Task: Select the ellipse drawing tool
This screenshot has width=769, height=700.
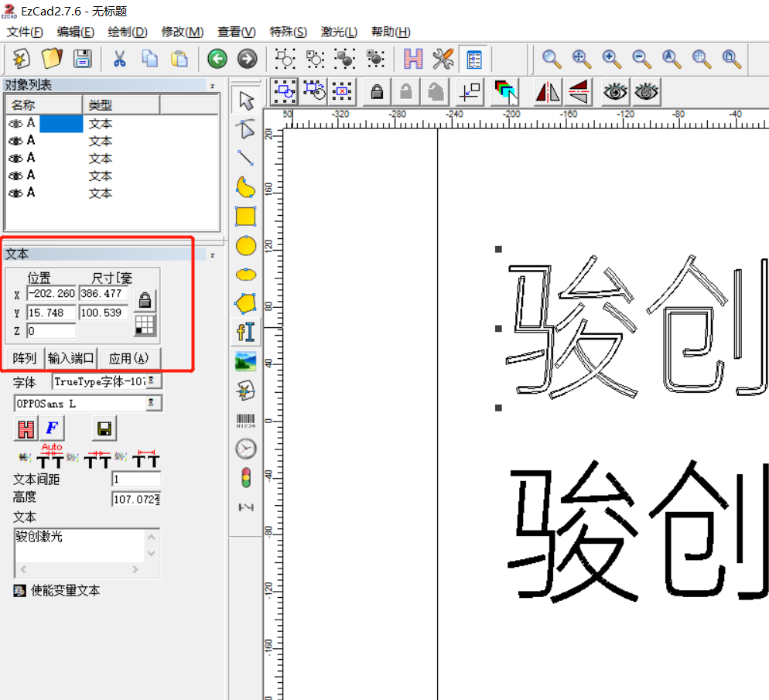Action: click(246, 275)
